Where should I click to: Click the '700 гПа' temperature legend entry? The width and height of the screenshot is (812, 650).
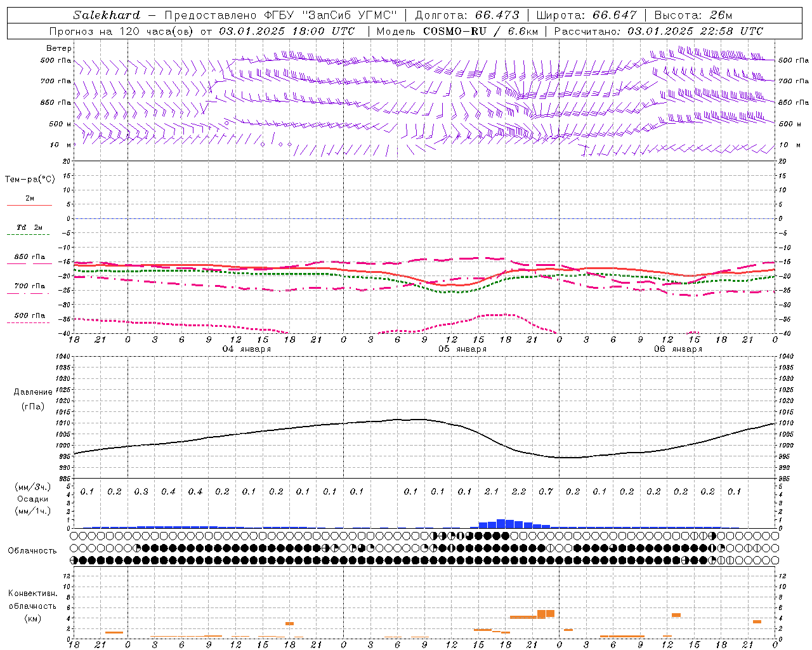coord(29,286)
